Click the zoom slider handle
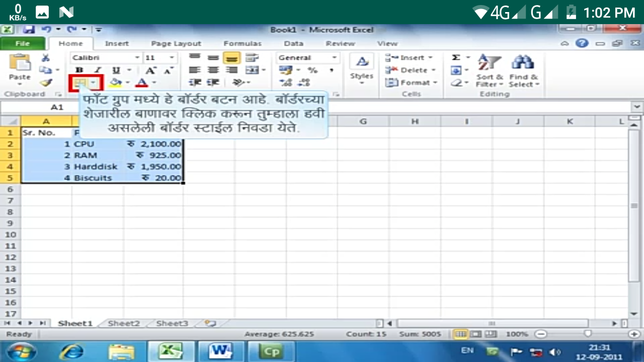Screen dimensions: 644x362 pyautogui.click(x=587, y=334)
